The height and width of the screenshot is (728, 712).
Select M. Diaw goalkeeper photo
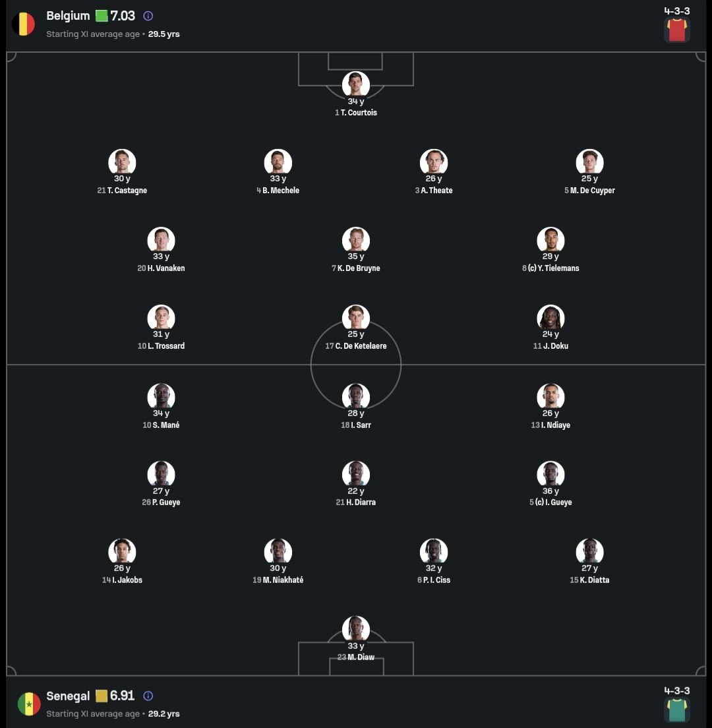click(356, 630)
